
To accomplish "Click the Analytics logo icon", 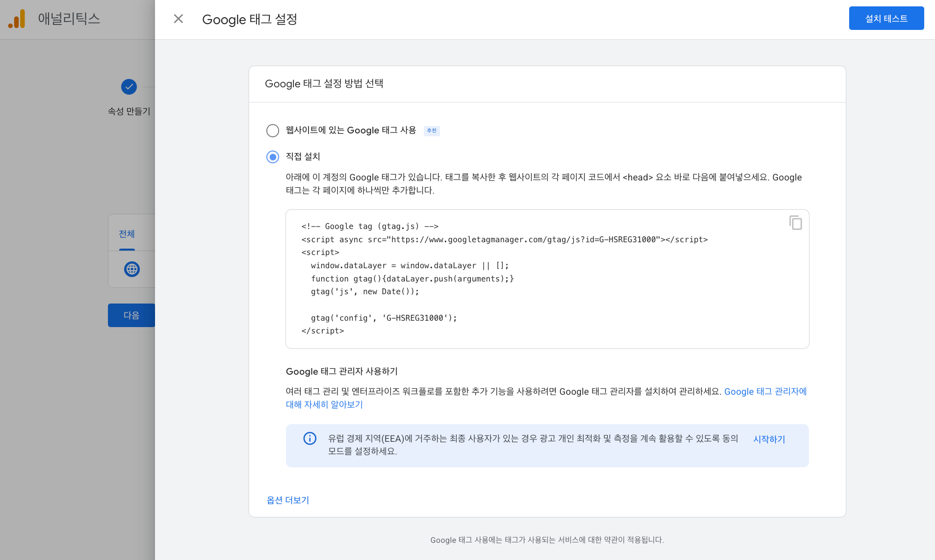I will coord(17,19).
